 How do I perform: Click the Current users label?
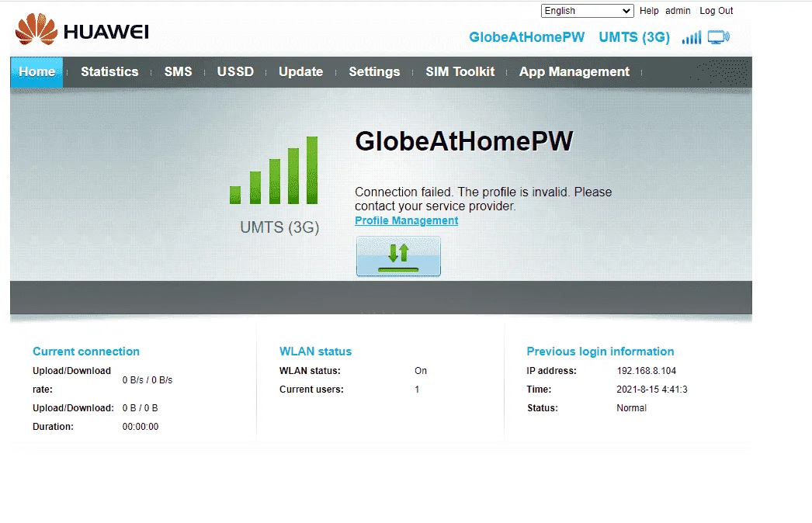(311, 390)
